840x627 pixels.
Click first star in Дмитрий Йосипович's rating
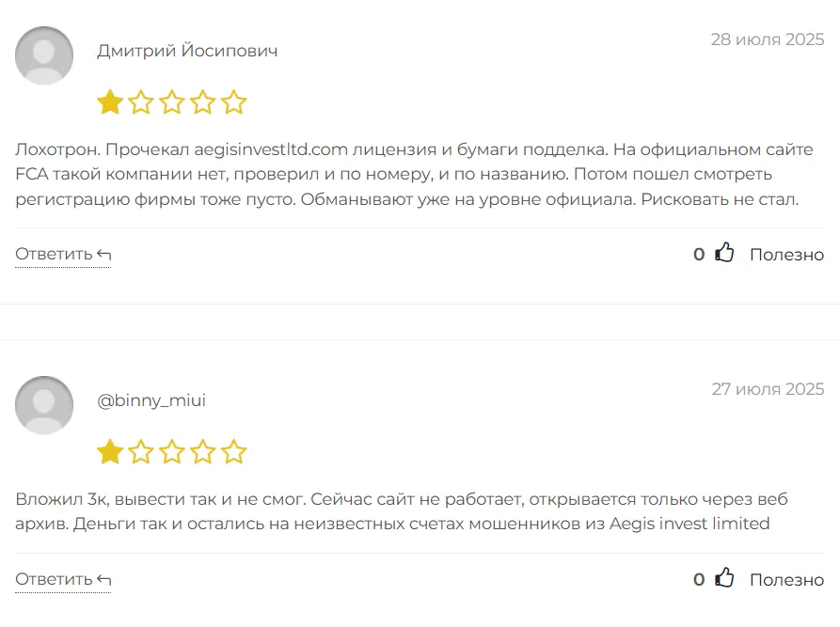110,102
